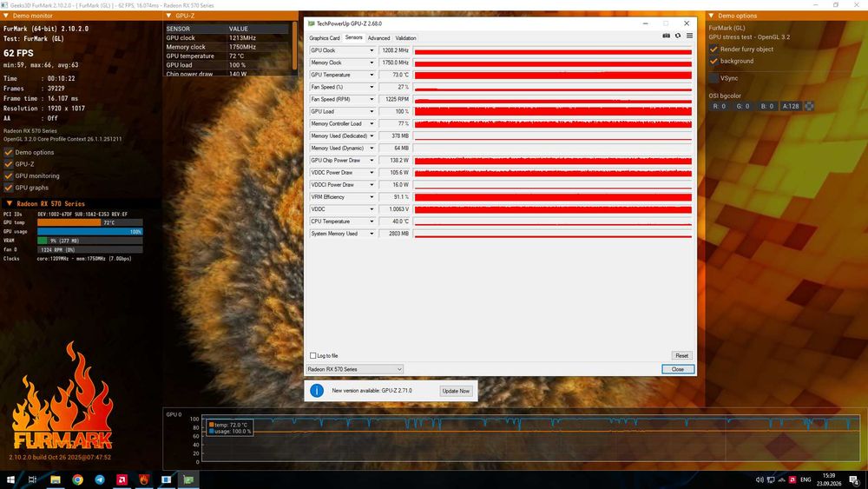Collapse the GPU-Z overlay panel header
Screen dimensions: 868x489
point(169,16)
